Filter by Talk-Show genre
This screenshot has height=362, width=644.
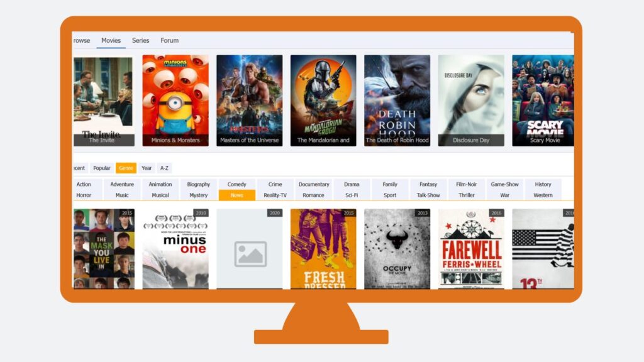pos(428,195)
